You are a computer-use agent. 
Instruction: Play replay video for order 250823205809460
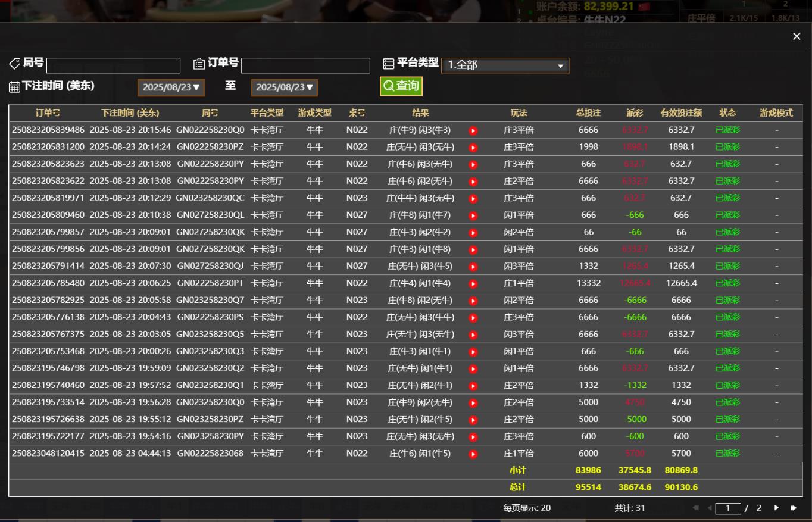[473, 215]
